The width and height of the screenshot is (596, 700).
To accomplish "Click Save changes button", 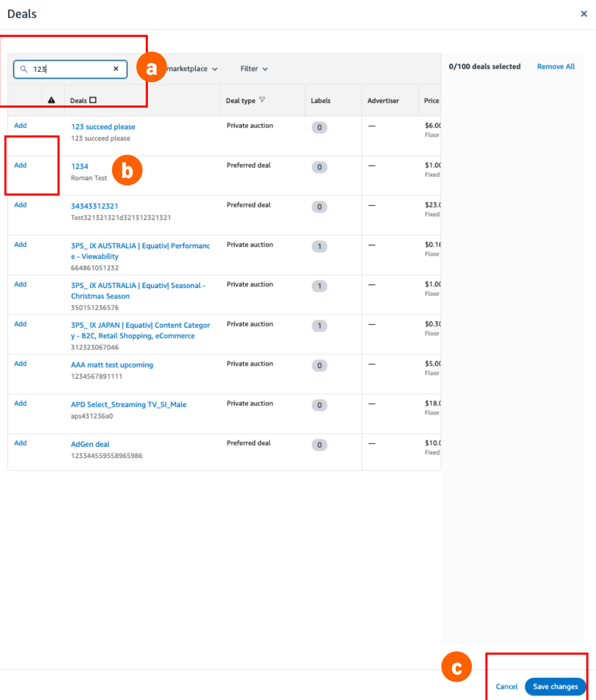I will tap(555, 686).
